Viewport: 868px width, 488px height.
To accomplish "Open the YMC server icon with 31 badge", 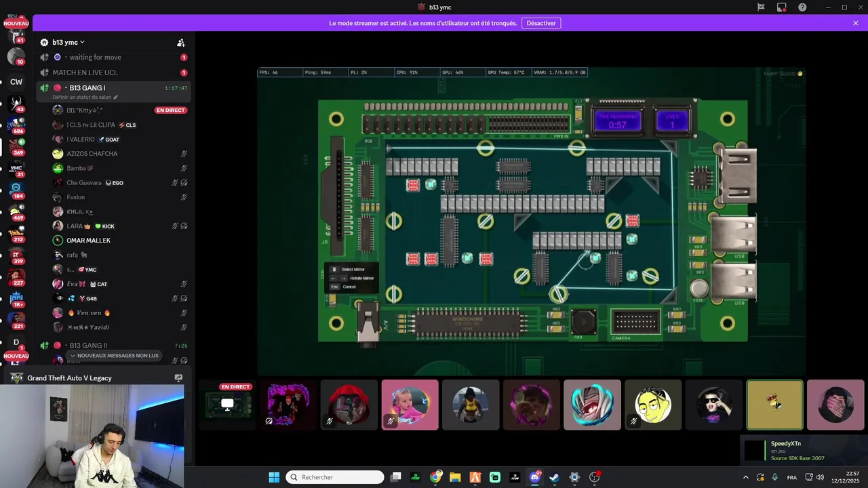I will [16, 168].
